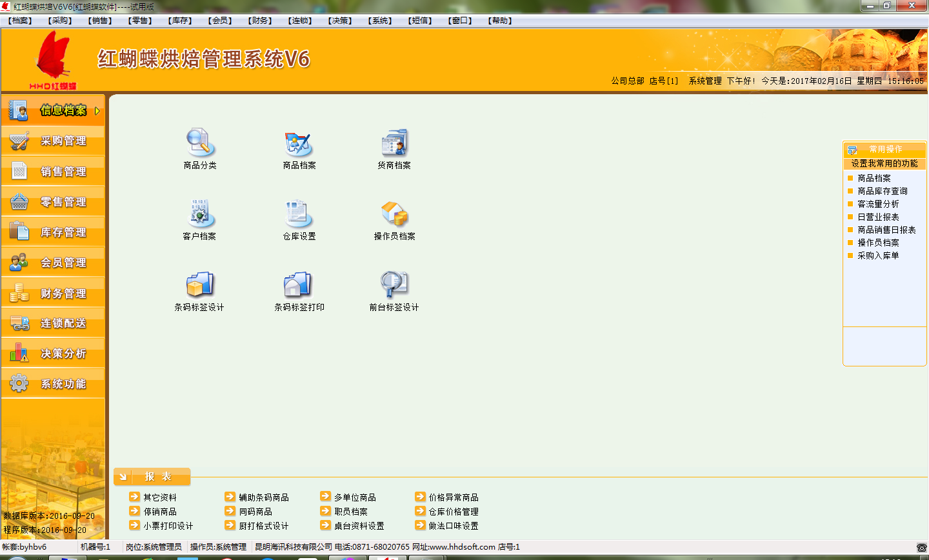929x560 pixels.
Task: Click the telephone icon in status bar
Action: (921, 547)
